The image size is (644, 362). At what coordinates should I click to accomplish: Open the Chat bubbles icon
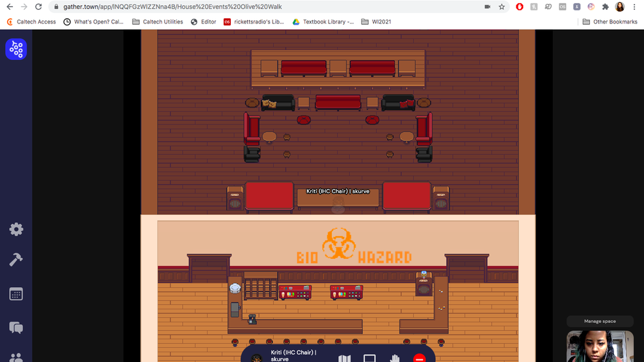coord(16,327)
